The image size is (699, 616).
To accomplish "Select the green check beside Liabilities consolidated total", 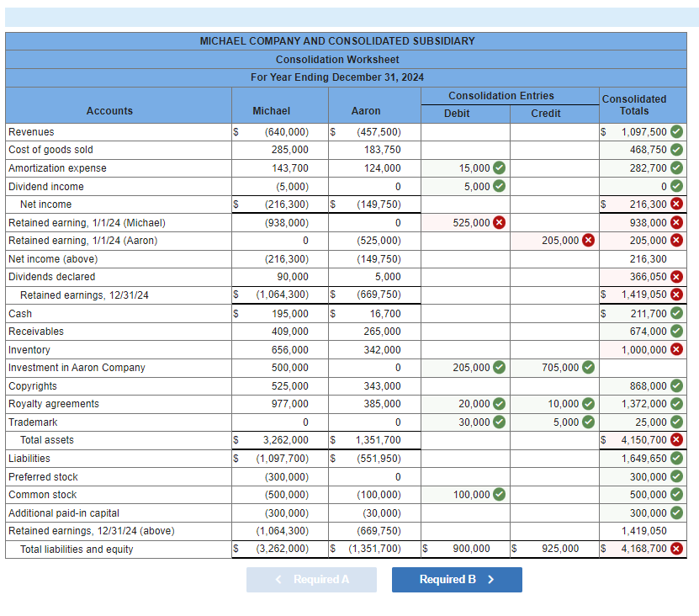I will pos(677,459).
